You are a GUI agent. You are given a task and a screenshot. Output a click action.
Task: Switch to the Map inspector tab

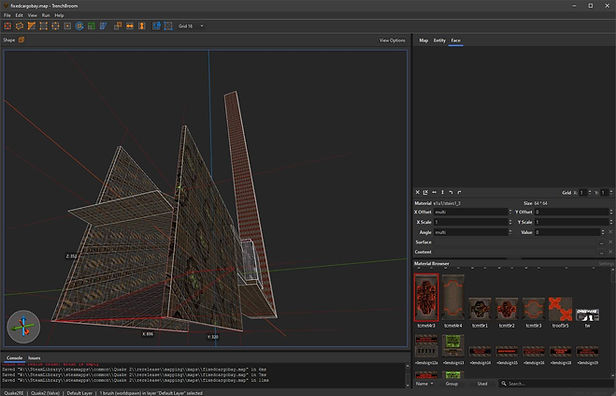click(x=424, y=40)
